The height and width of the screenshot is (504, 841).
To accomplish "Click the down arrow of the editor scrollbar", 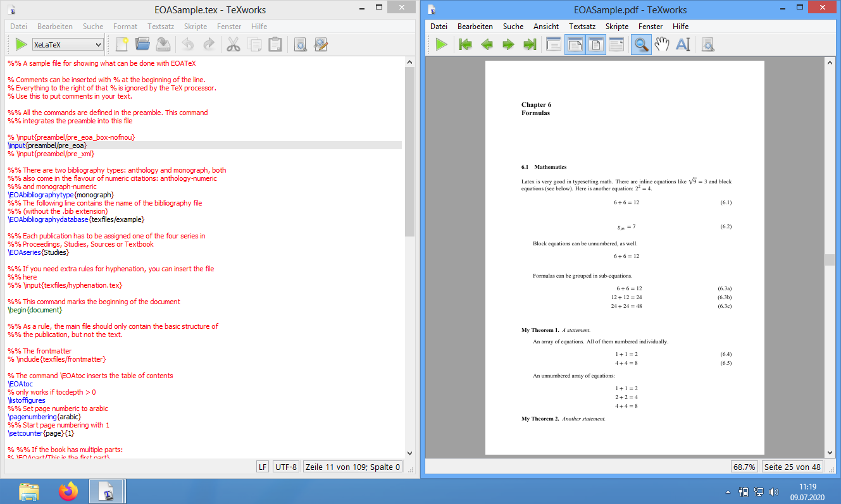I will tap(409, 453).
